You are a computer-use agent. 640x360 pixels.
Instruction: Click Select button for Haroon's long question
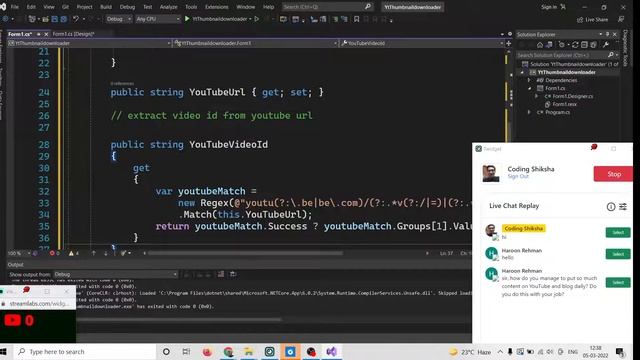click(x=618, y=282)
